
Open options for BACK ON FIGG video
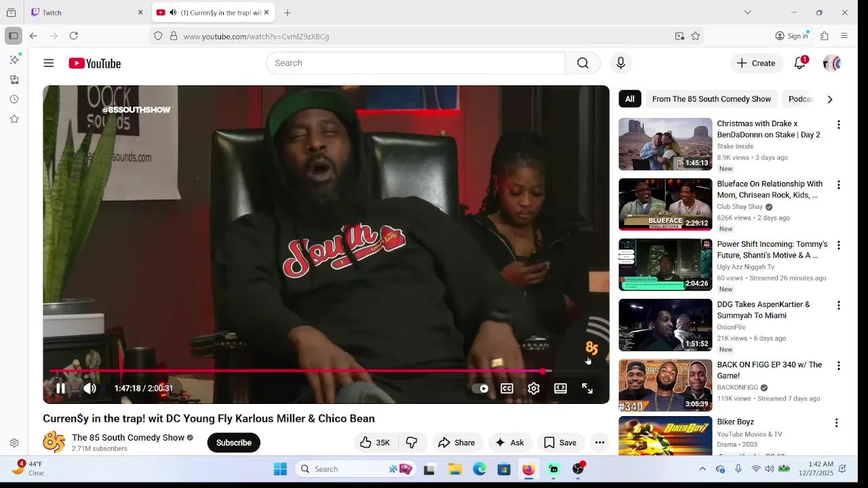pyautogui.click(x=839, y=366)
